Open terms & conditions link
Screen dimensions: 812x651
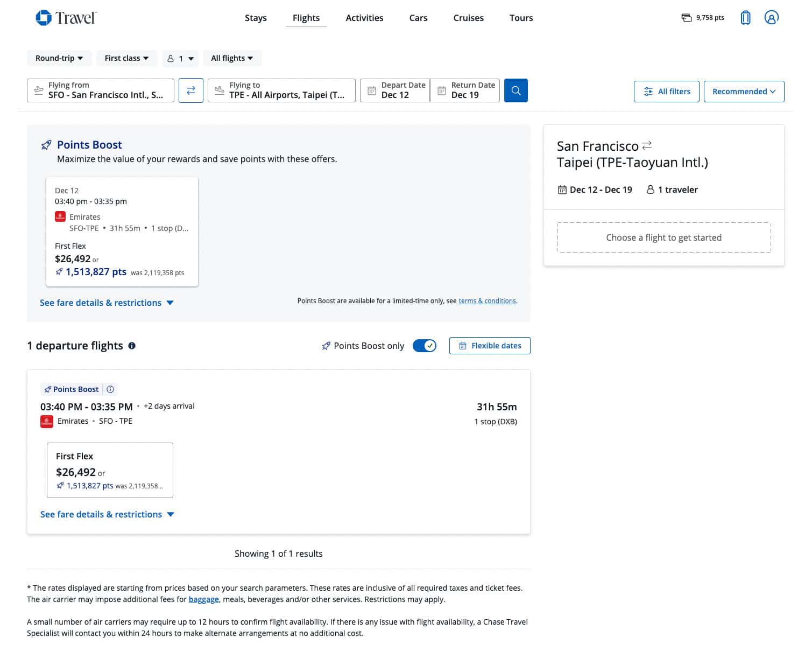pos(487,301)
